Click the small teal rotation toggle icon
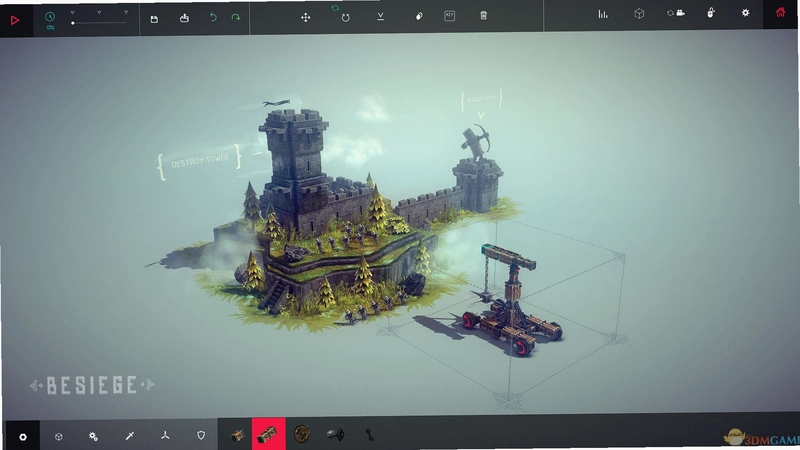The height and width of the screenshot is (450, 800). tap(335, 8)
